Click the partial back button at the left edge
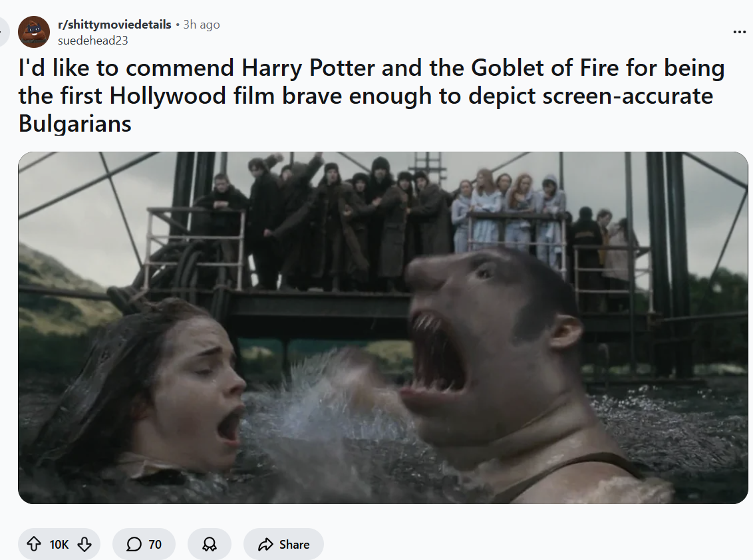The height and width of the screenshot is (560, 753). tap(4, 32)
